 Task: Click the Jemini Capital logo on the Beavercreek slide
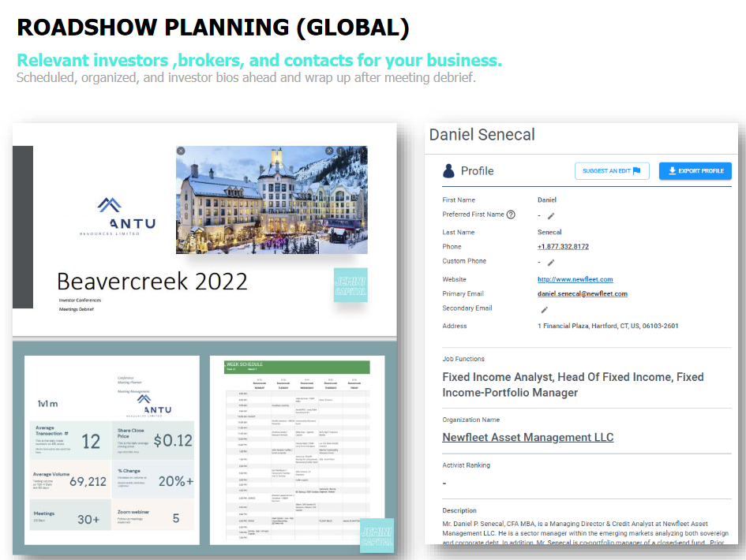(x=351, y=286)
